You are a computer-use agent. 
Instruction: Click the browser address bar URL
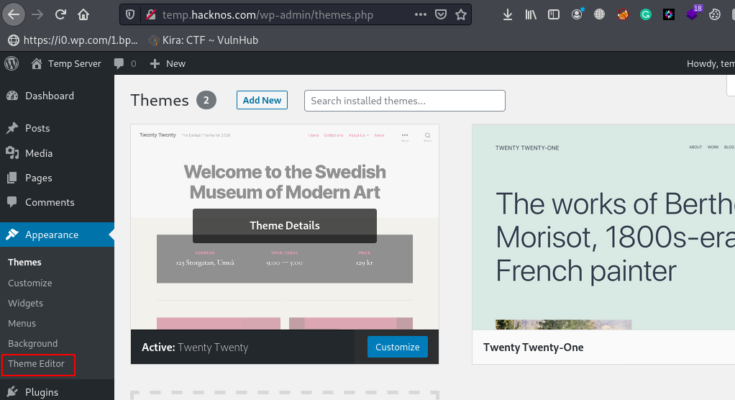tap(268, 15)
